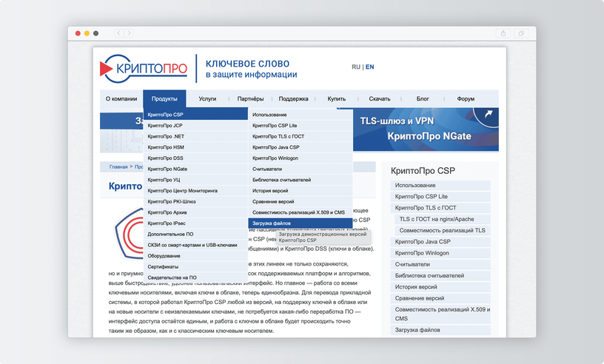Select КриптоПро .NET in dropdown

[x=195, y=136]
